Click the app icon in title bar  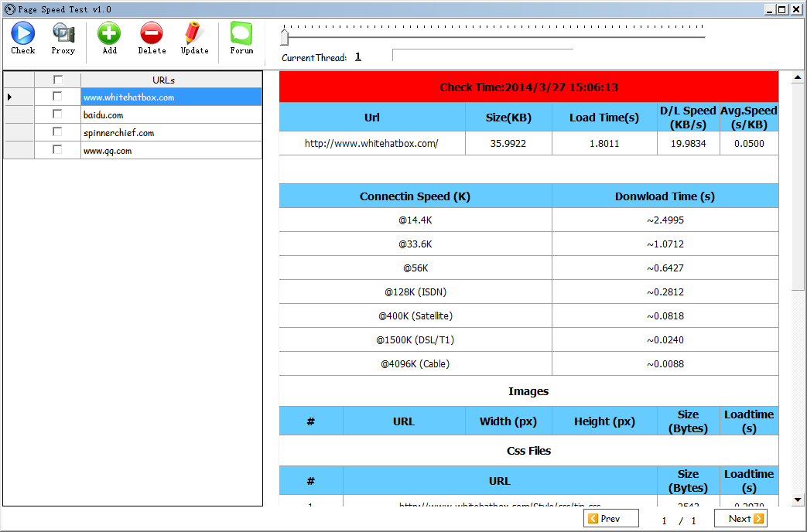point(9,9)
